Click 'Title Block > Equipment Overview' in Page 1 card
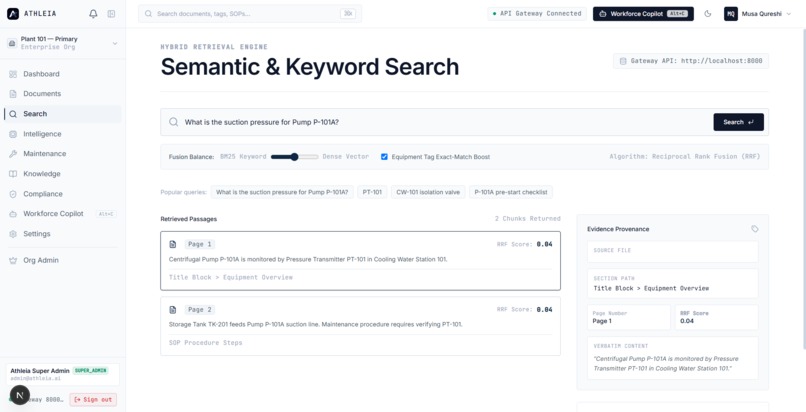The height and width of the screenshot is (412, 806). 231,277
